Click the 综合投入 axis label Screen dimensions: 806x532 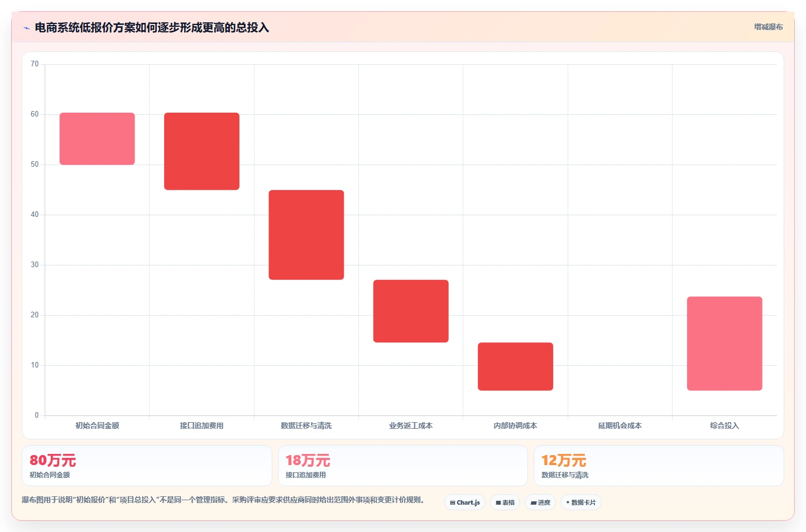(x=725, y=425)
